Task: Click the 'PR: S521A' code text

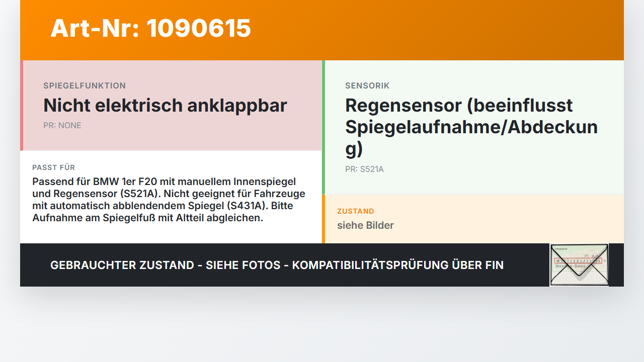Action: click(x=364, y=169)
